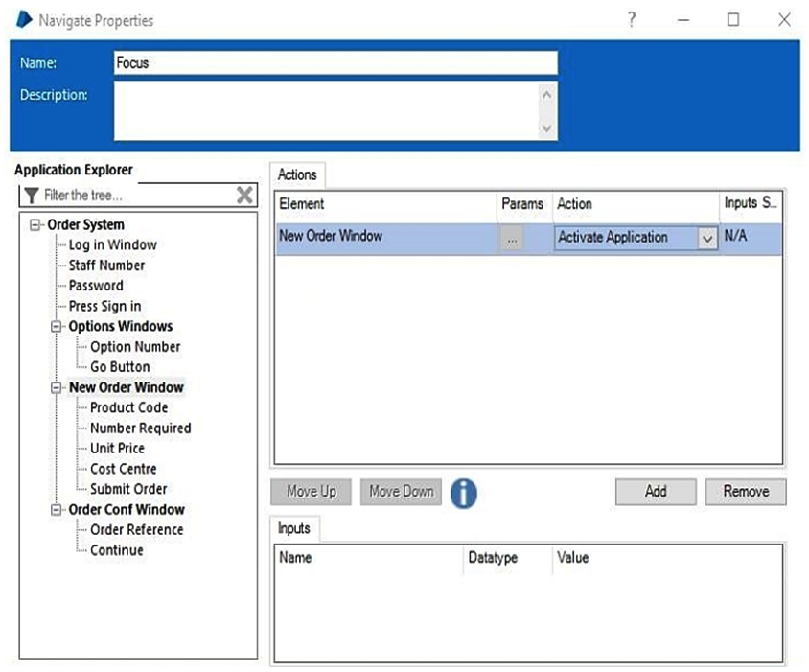Collapse the Order Conf Window node
Screen dimensions: 809x672
pos(57,510)
